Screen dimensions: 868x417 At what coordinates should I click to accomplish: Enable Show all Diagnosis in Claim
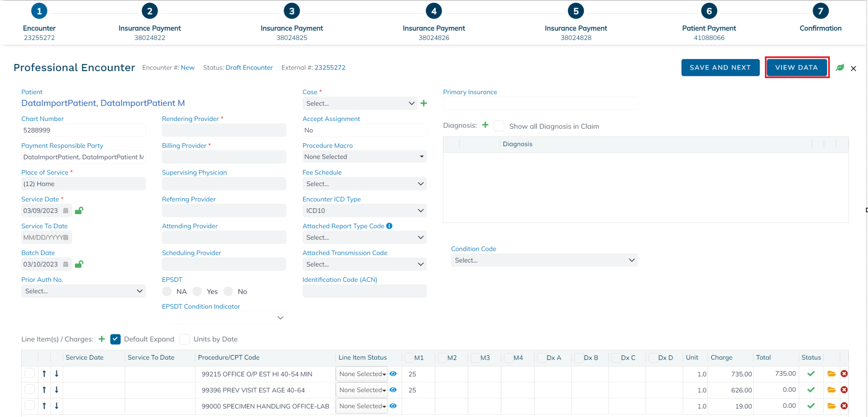click(499, 126)
